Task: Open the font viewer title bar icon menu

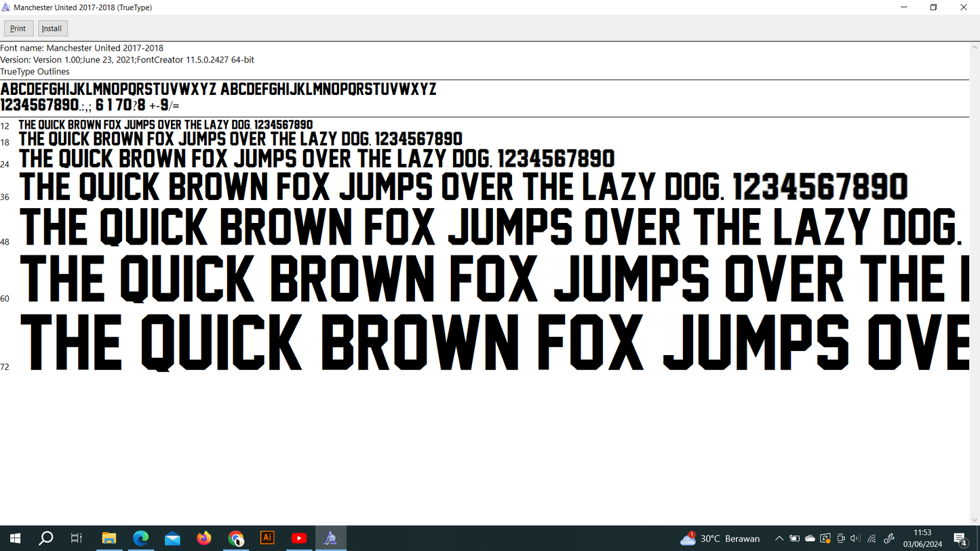Action: click(x=6, y=7)
